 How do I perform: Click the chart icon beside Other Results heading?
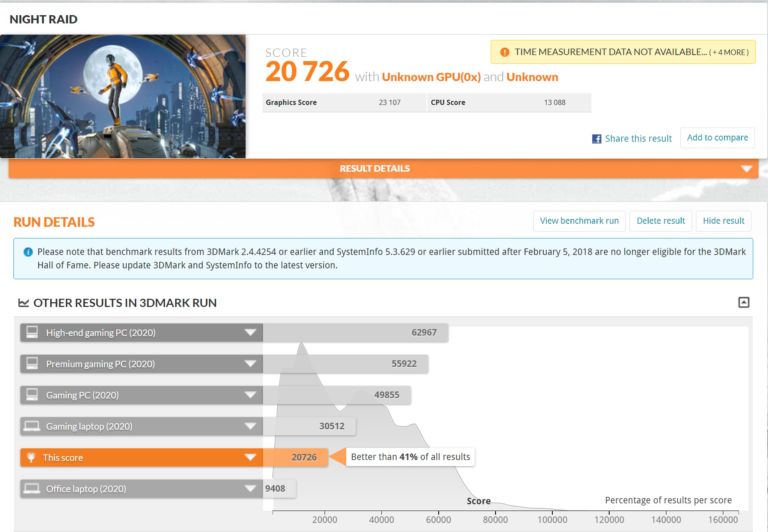pyautogui.click(x=23, y=303)
